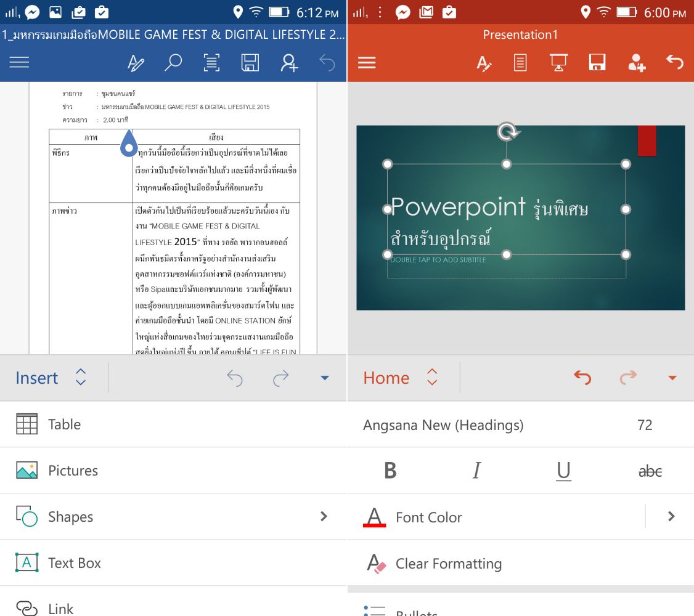Redo in Word Insert ribbon
The width and height of the screenshot is (694, 616).
click(x=280, y=378)
